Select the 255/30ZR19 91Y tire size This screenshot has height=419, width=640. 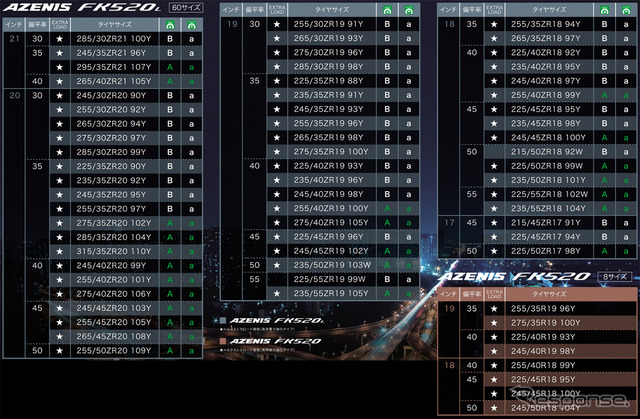point(328,24)
